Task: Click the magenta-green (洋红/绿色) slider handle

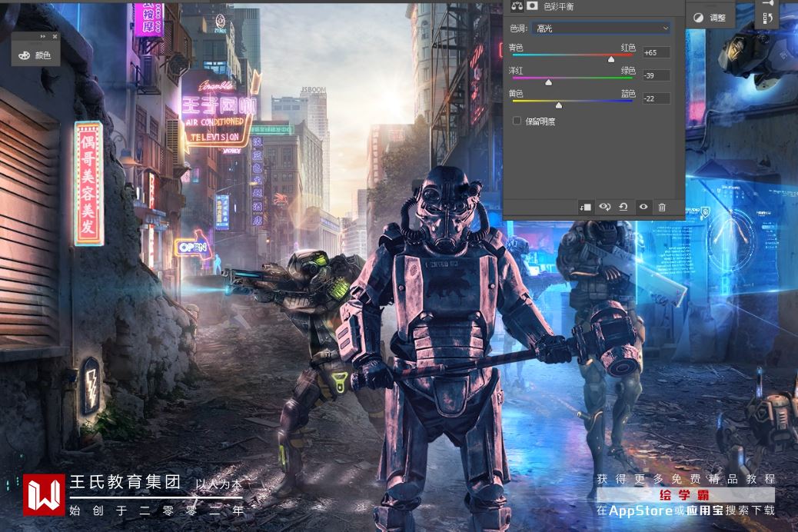Action: [548, 82]
